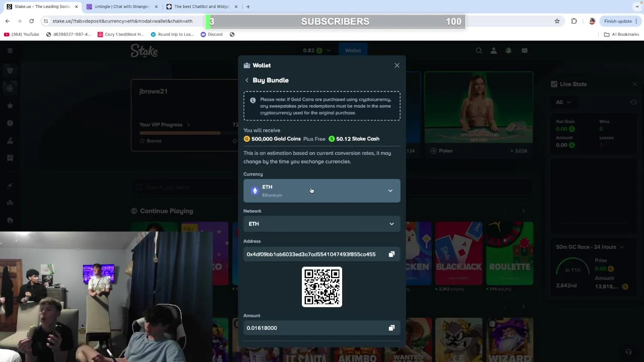
Task: Open All Bookmarks folder
Action: (621, 34)
